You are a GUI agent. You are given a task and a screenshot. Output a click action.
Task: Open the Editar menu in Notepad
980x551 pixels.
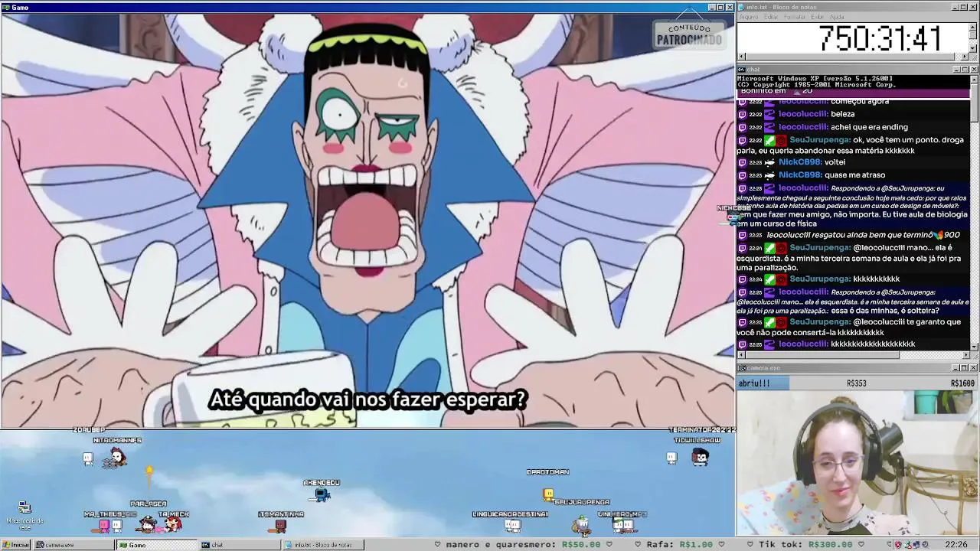click(x=772, y=17)
